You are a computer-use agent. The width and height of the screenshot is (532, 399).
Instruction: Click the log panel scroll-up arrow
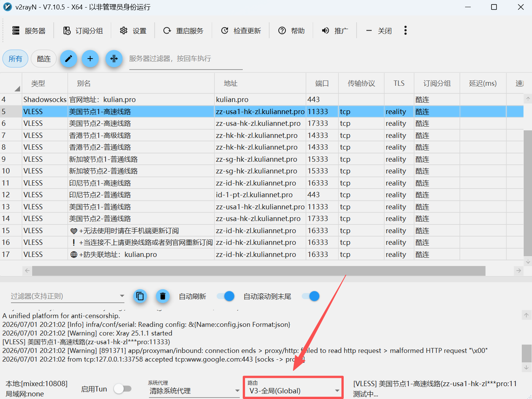[526, 315]
